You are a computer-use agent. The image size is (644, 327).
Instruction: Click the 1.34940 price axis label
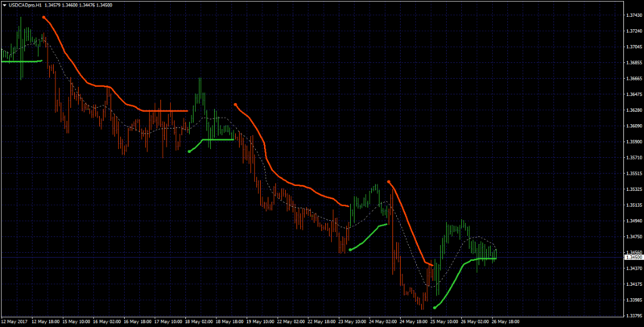pos(633,221)
